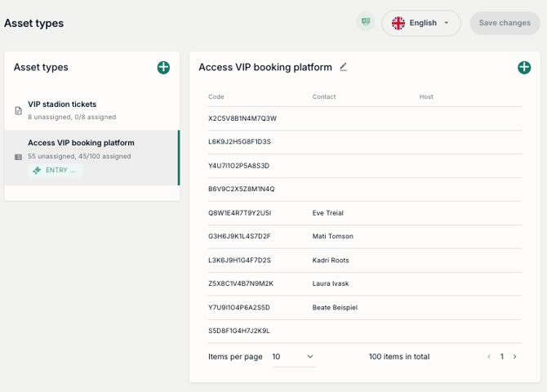The height and width of the screenshot is (392, 547).
Task: Open the items per page dropdown
Action: tap(294, 357)
